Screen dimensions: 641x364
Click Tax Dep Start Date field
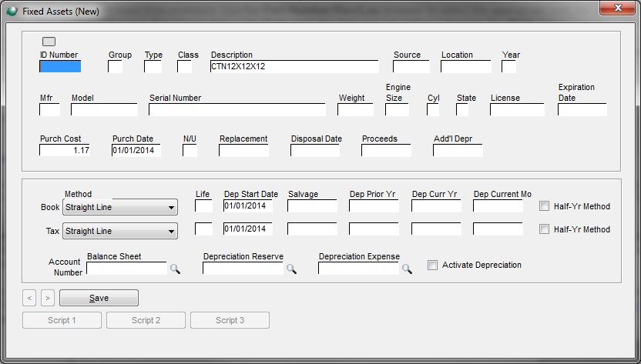[x=248, y=229]
